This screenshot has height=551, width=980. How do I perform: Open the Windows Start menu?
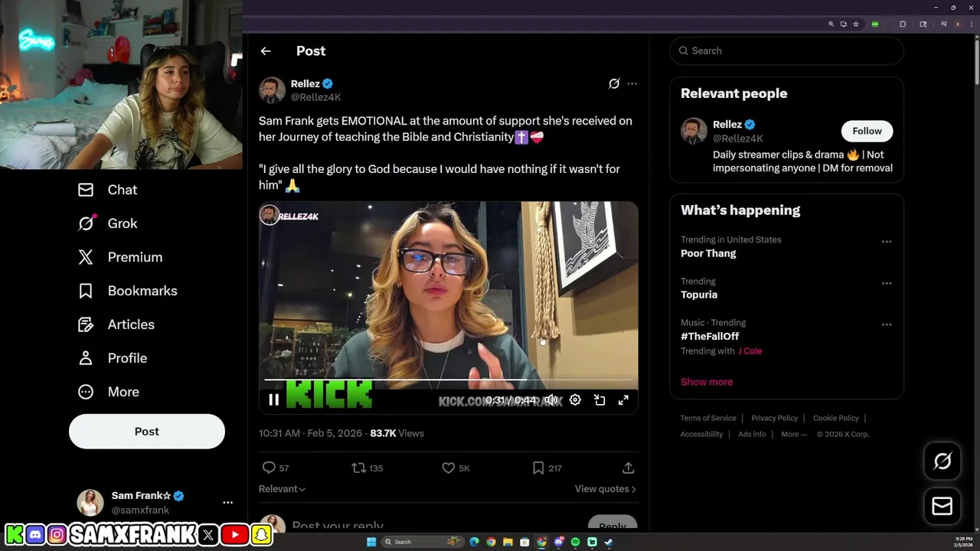click(x=371, y=542)
